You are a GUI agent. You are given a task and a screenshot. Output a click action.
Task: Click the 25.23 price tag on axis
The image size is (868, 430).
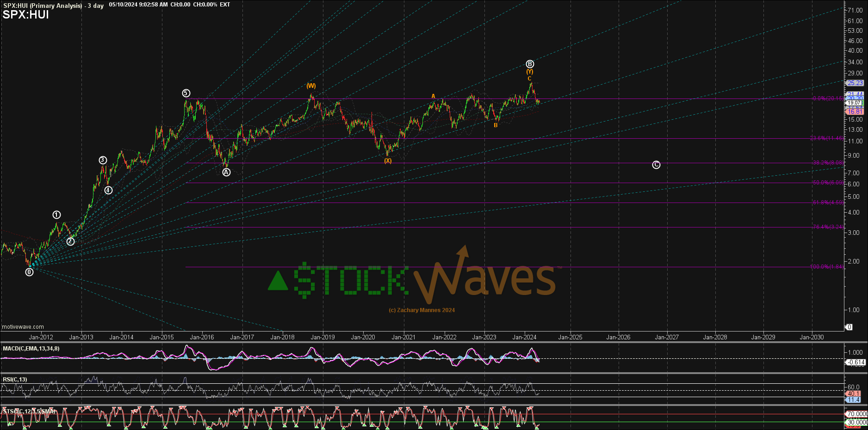pyautogui.click(x=855, y=83)
